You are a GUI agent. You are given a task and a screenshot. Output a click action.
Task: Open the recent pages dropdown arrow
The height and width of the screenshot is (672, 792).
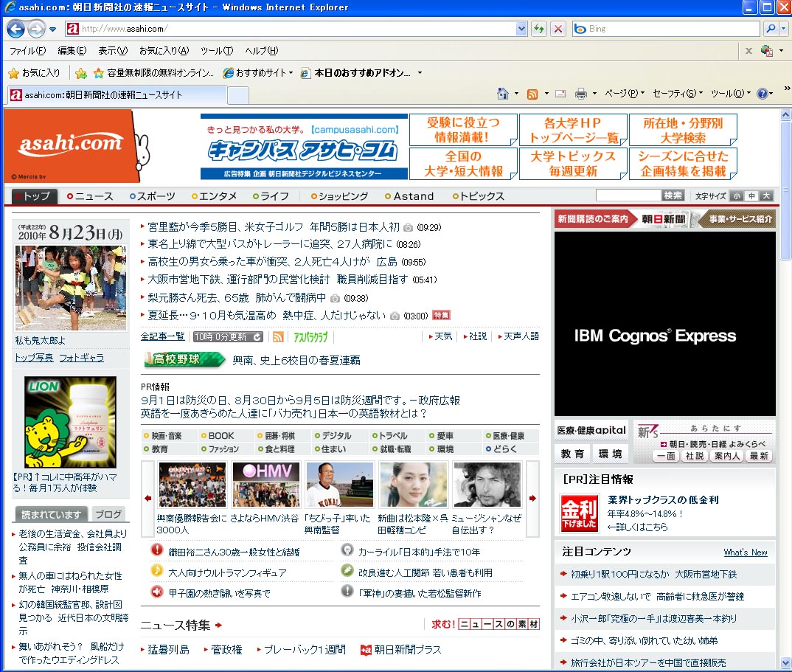[x=52, y=30]
